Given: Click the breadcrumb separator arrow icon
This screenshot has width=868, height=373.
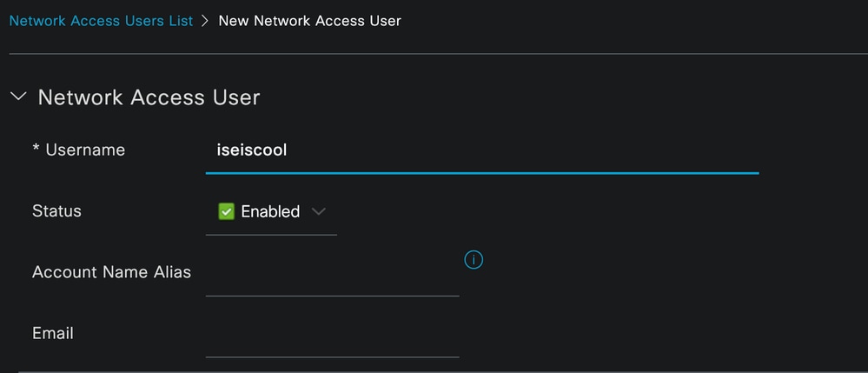Looking at the screenshot, I should [205, 21].
